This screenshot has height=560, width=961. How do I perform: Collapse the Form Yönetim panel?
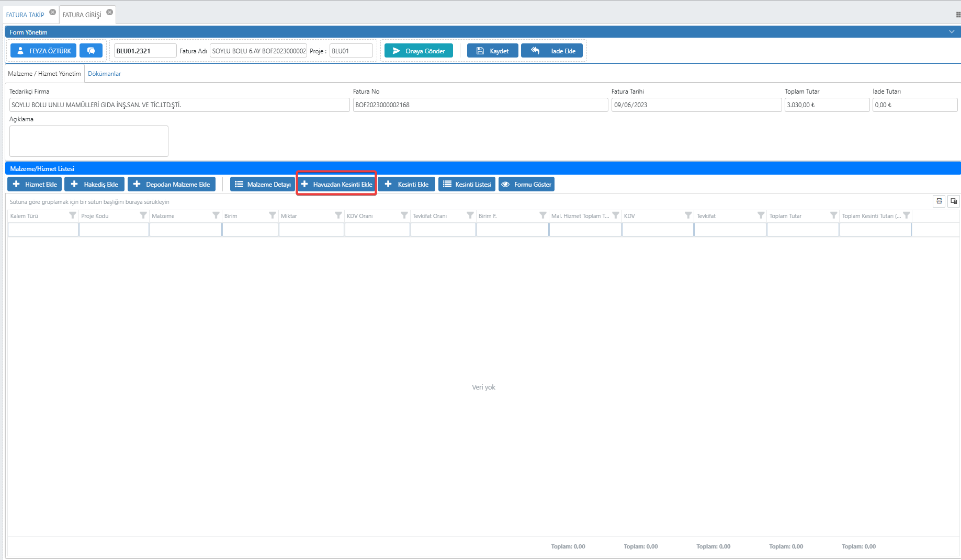coord(952,32)
